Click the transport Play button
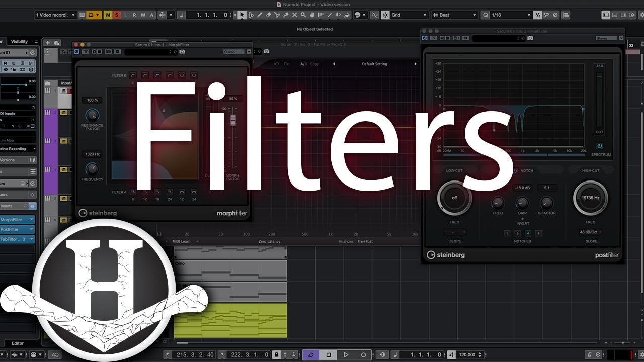The height and width of the screenshot is (362, 644). point(346,354)
